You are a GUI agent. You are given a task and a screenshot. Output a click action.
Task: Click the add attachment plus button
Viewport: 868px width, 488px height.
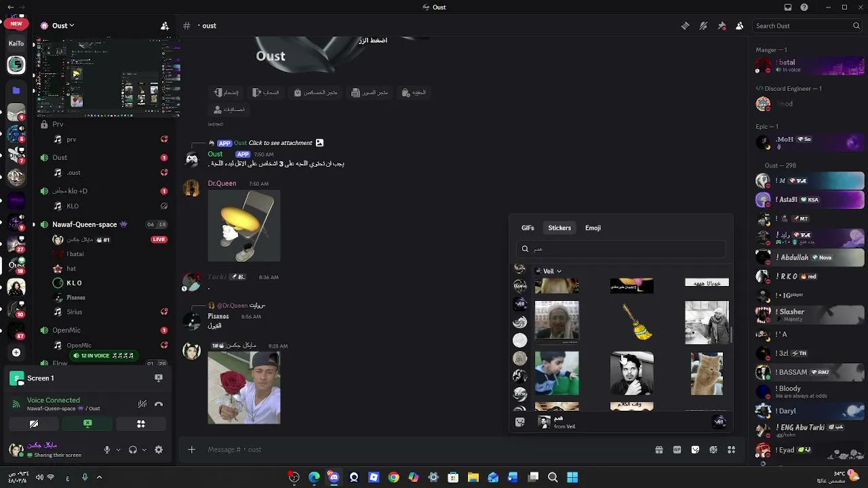[x=191, y=449]
